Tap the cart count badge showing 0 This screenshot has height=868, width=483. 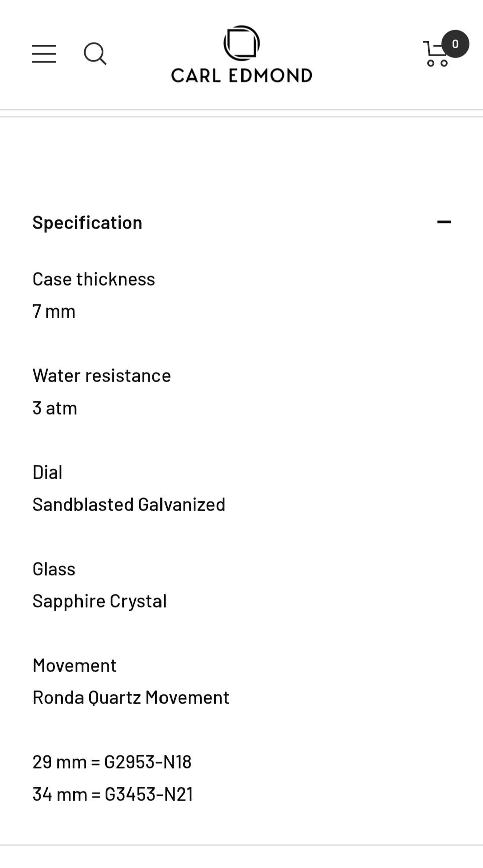click(x=455, y=44)
